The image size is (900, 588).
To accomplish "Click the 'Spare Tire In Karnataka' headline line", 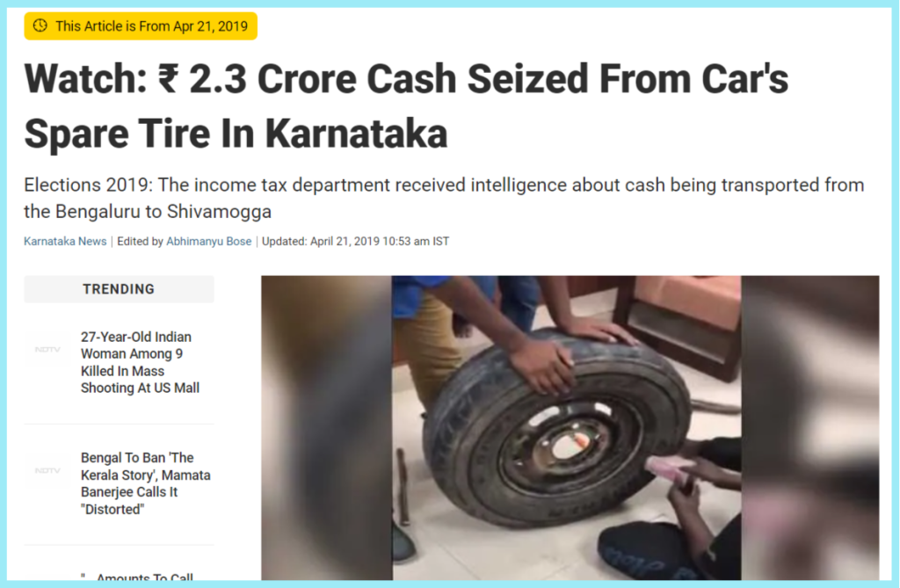I will point(236,134).
